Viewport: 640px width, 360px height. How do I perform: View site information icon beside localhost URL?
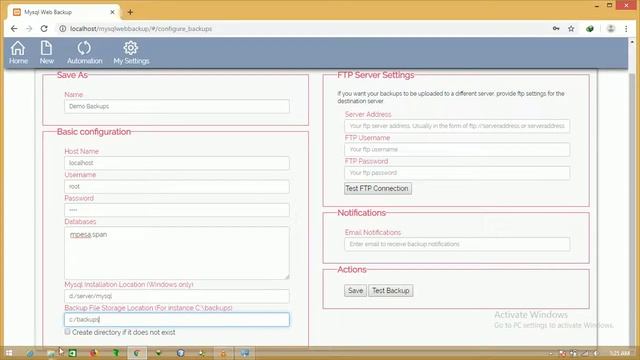tap(62, 29)
